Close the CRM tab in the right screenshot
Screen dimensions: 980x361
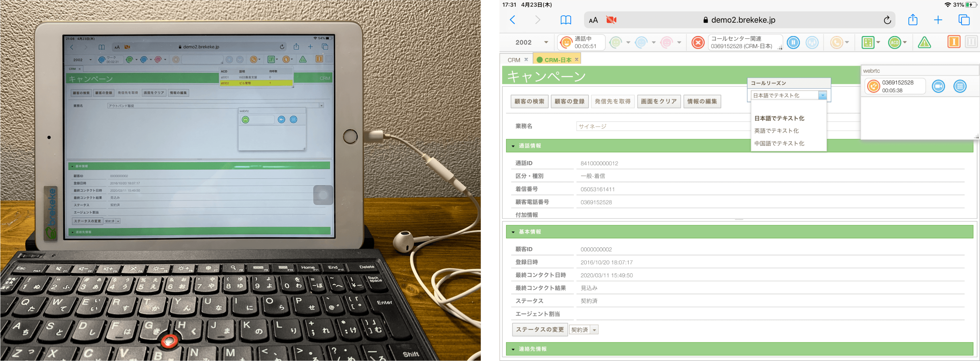[526, 59]
